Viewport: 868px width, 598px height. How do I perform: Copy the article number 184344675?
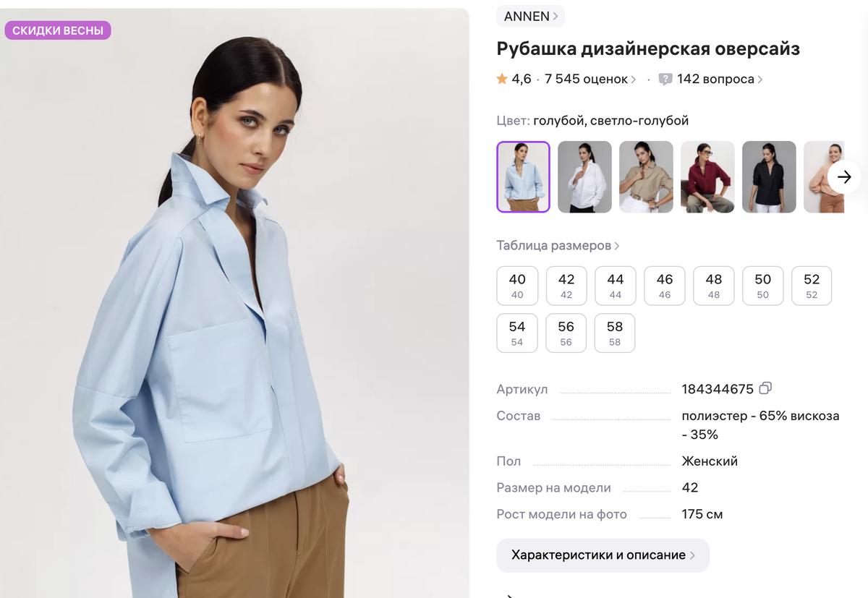765,388
